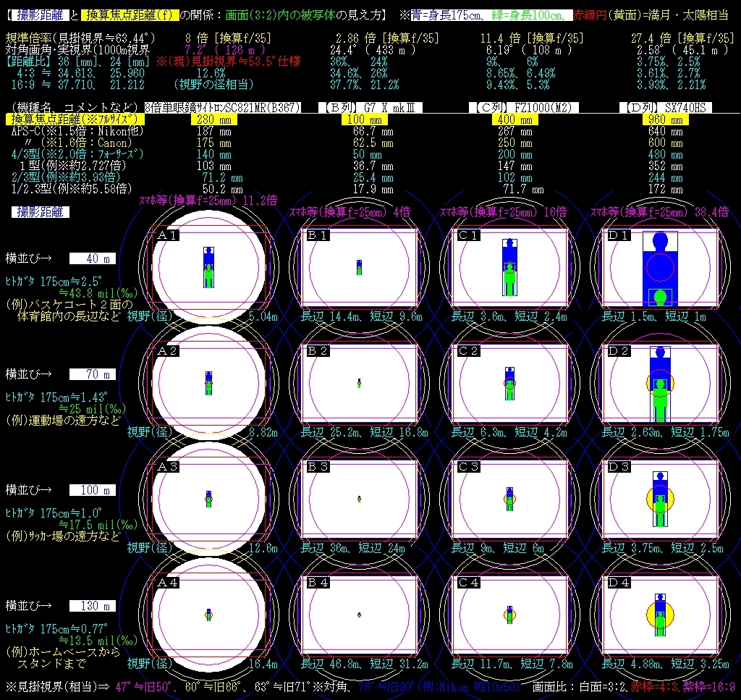
Task: Open the D1 view panel
Action: pyautogui.click(x=660, y=267)
